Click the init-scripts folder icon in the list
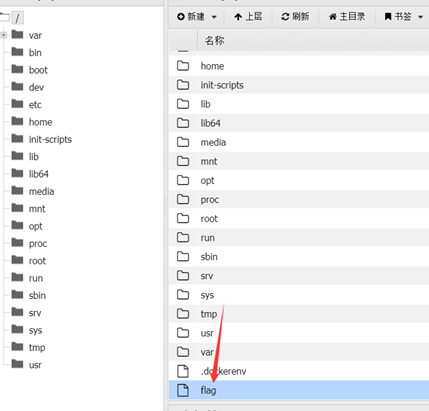This screenshot has width=429, height=411. pos(183,85)
